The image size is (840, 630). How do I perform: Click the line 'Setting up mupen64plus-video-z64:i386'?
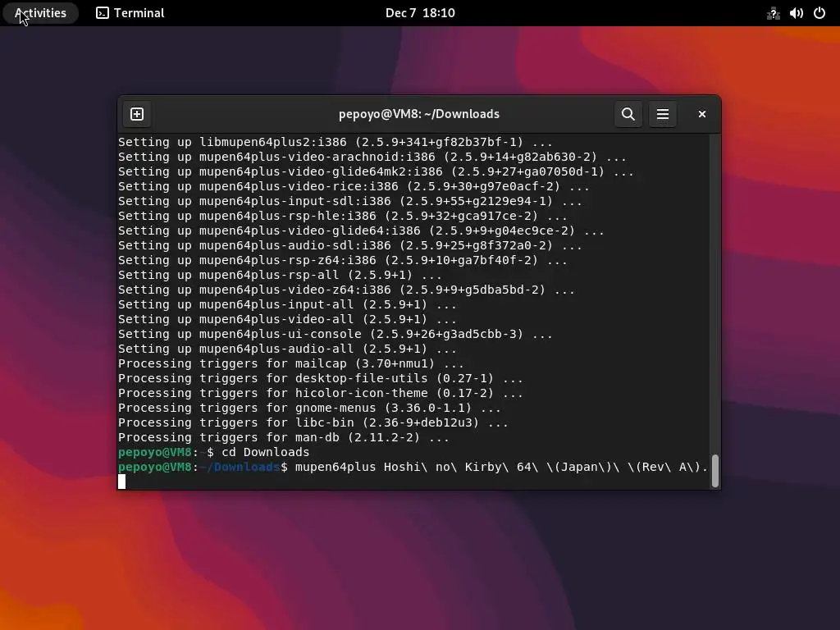tap(347, 290)
